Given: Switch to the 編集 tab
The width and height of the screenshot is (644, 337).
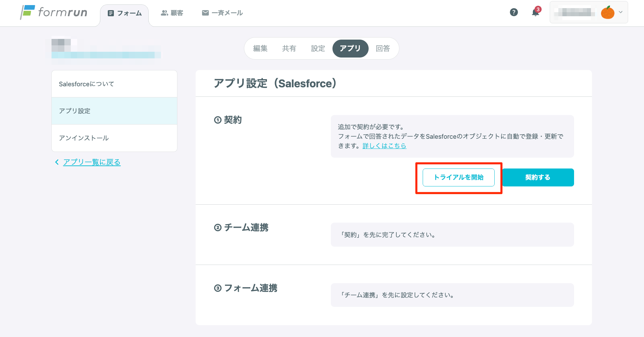Looking at the screenshot, I should [x=260, y=48].
